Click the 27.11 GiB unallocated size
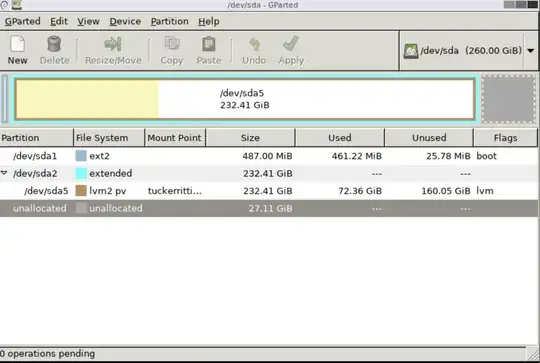Viewport: 540px width, 363px height. click(270, 208)
